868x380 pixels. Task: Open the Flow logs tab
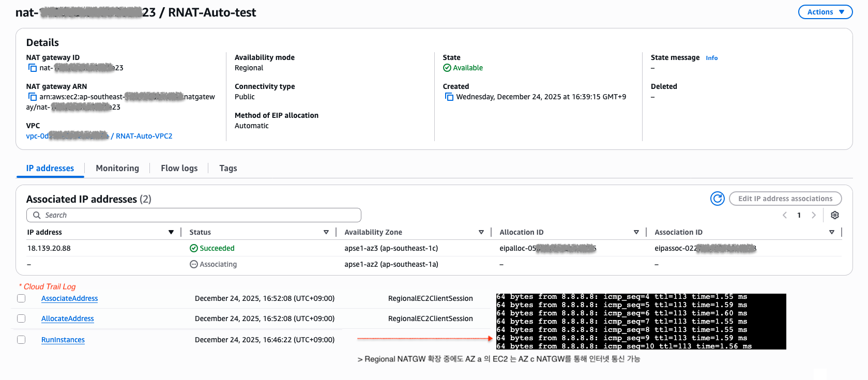tap(179, 168)
